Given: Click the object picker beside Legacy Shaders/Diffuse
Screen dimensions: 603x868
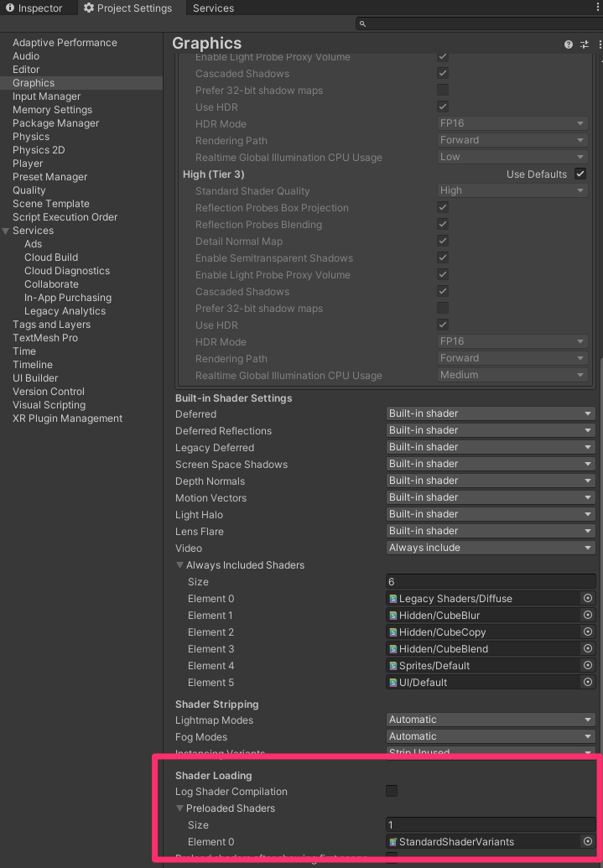Looking at the screenshot, I should [587, 598].
